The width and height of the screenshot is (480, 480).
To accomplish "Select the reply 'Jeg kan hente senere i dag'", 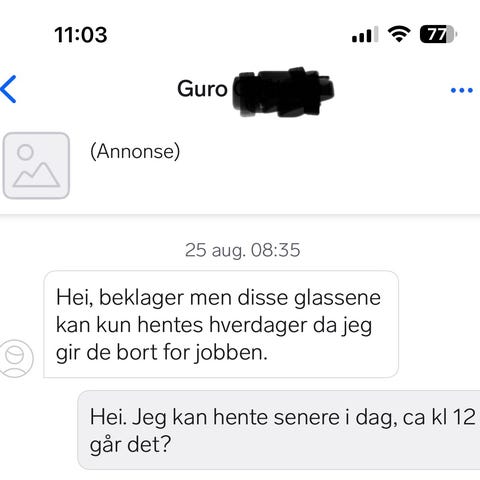I will tap(279, 430).
